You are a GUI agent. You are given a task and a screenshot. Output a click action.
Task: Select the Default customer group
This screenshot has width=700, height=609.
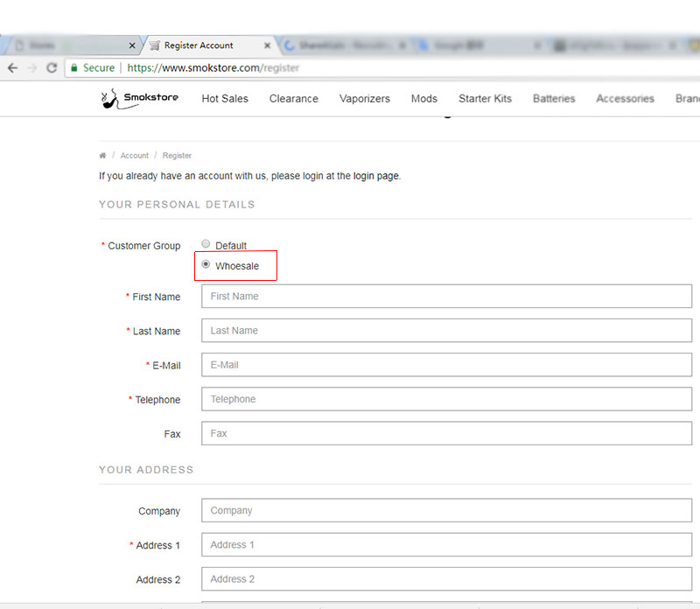[206, 245]
